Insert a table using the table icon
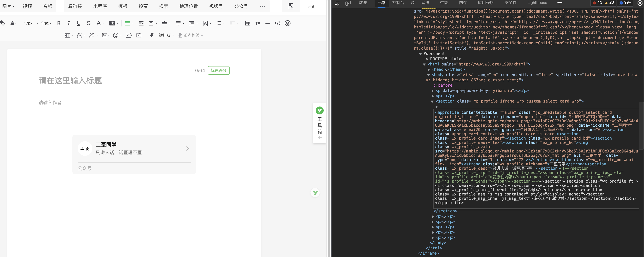This screenshot has height=257, width=644. [x=248, y=23]
